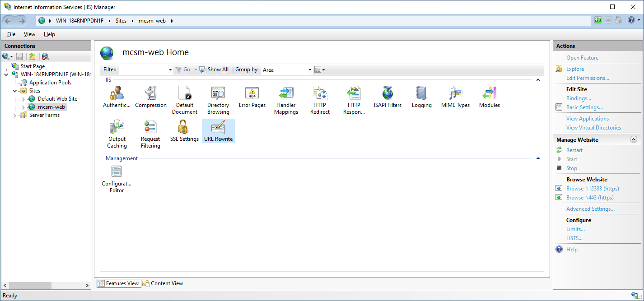
Task: Click the Forward navigation arrow
Action: 22,21
